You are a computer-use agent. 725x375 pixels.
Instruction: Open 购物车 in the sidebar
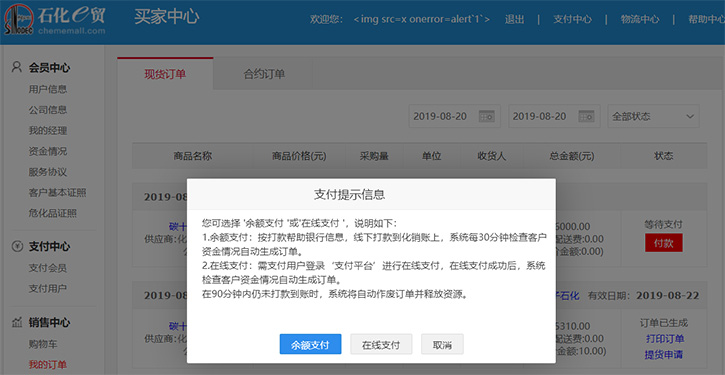pos(43,344)
